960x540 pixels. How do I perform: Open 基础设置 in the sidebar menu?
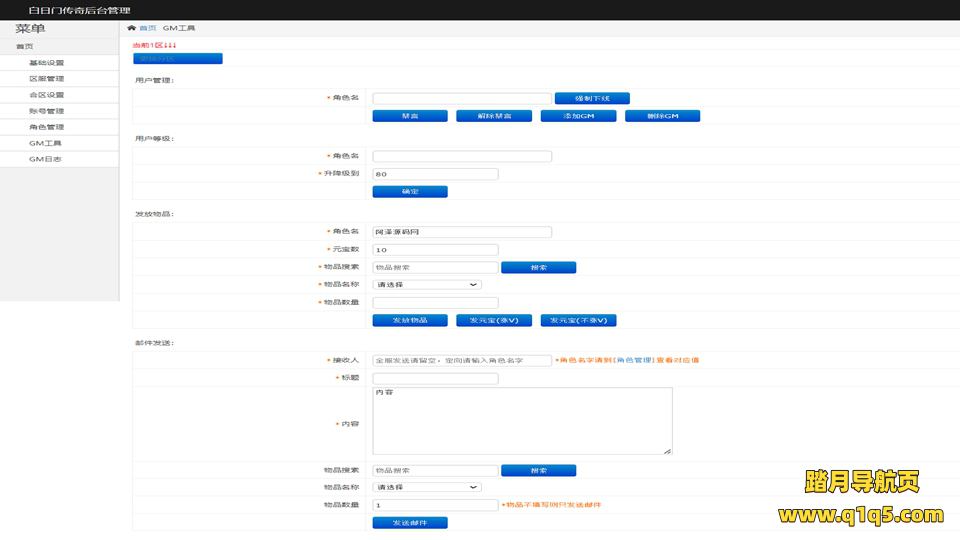(46, 63)
